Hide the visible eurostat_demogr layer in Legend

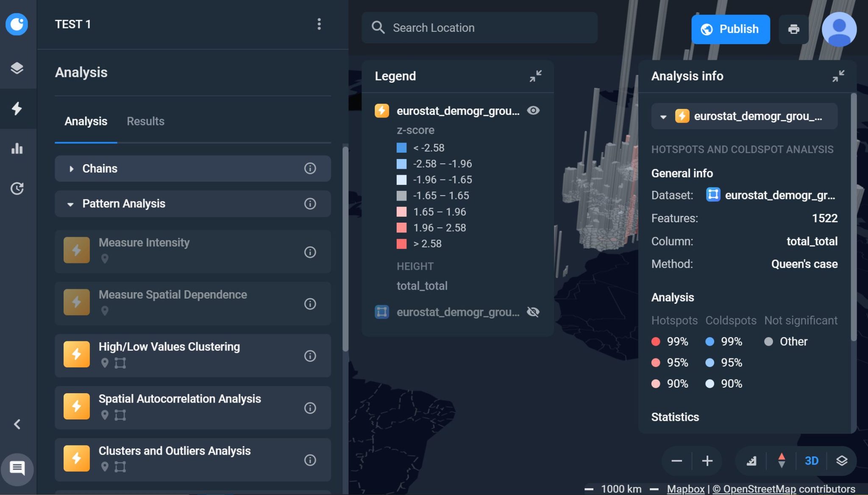pyautogui.click(x=533, y=111)
